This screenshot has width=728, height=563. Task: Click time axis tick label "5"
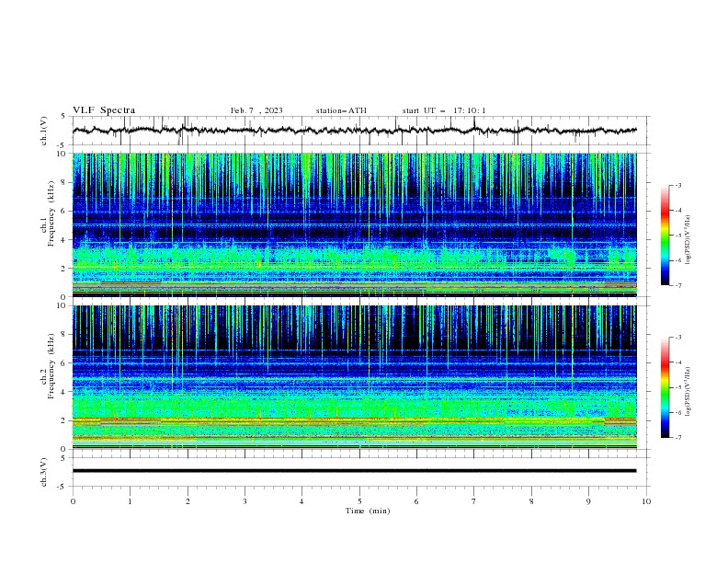point(359,501)
